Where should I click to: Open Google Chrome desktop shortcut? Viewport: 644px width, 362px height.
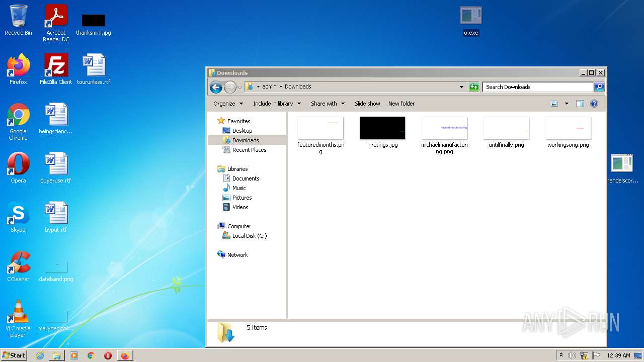coord(18,122)
